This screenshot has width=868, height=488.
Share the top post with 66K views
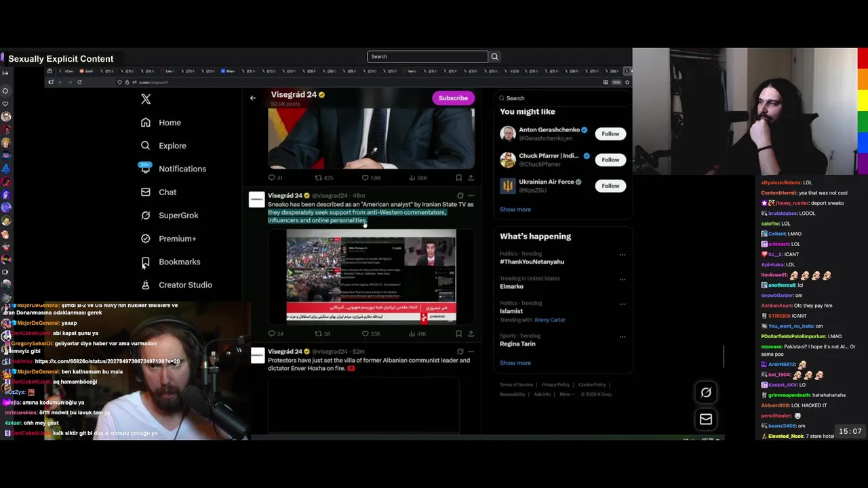[471, 178]
